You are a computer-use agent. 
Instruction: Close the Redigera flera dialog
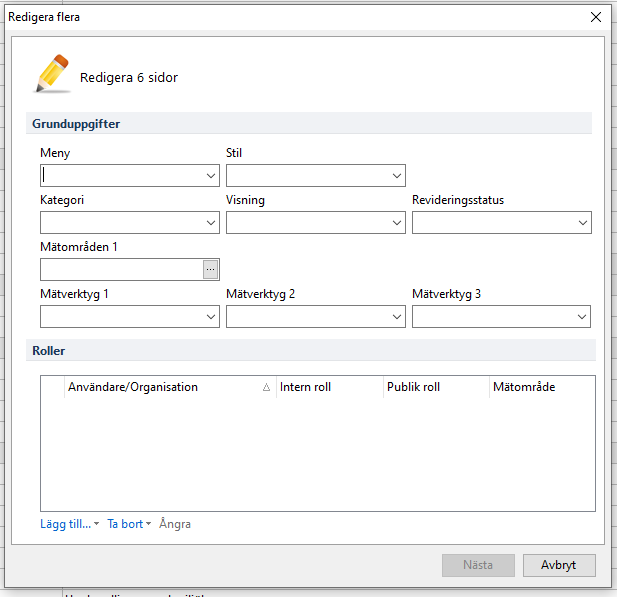point(596,17)
